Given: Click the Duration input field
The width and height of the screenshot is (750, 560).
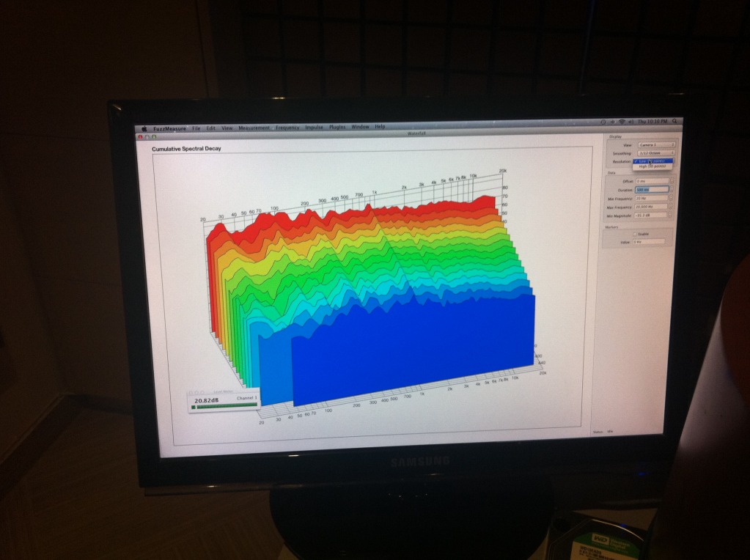Looking at the screenshot, I should pos(650,189).
